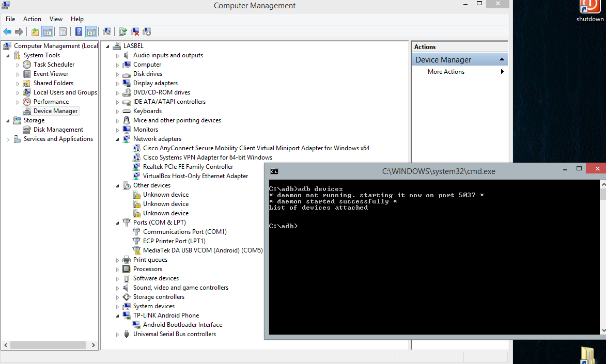Image resolution: width=606 pixels, height=364 pixels.
Task: Open the Action menu
Action: (32, 19)
